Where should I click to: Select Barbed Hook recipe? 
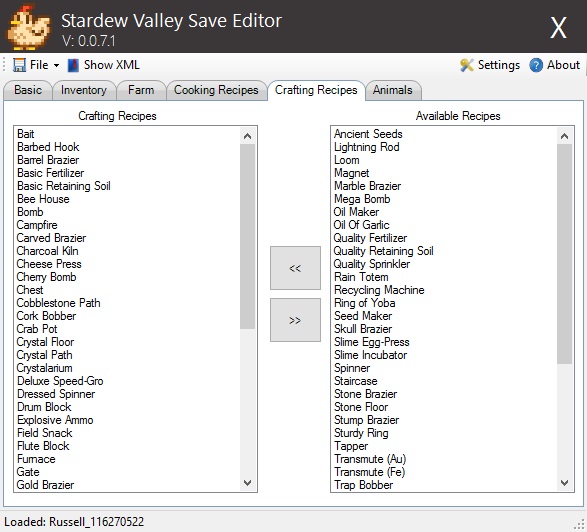click(x=48, y=147)
